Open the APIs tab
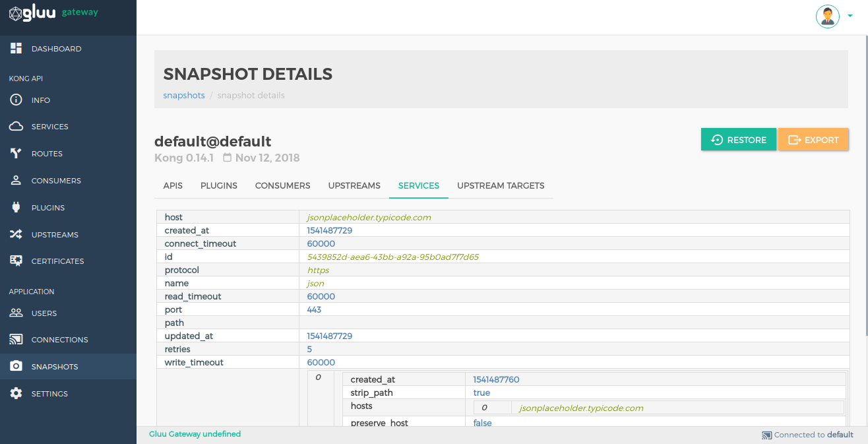868x444 pixels. click(x=173, y=185)
